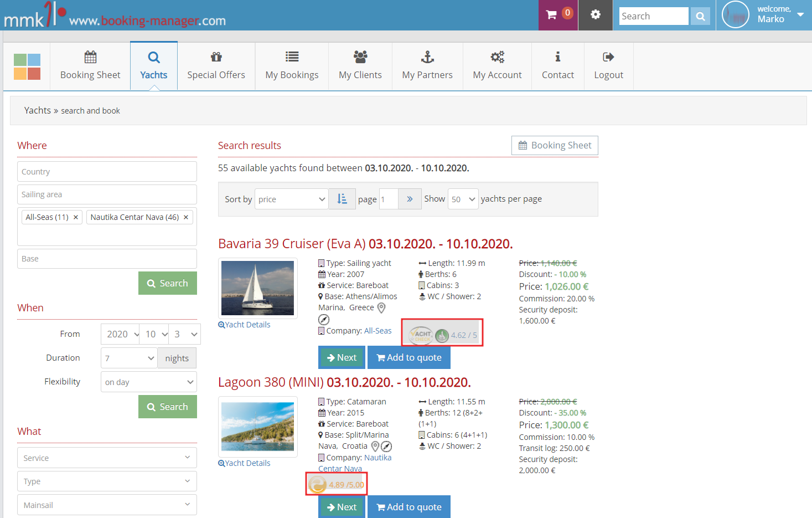The width and height of the screenshot is (812, 518).
Task: Open the Lagoon 380 catamaran thumbnail
Action: coord(258,427)
